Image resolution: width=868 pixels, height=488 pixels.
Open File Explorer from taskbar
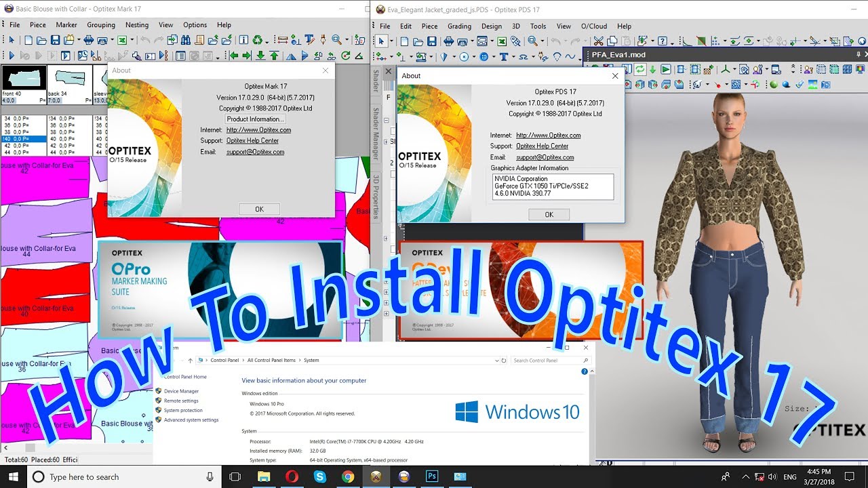point(263,477)
